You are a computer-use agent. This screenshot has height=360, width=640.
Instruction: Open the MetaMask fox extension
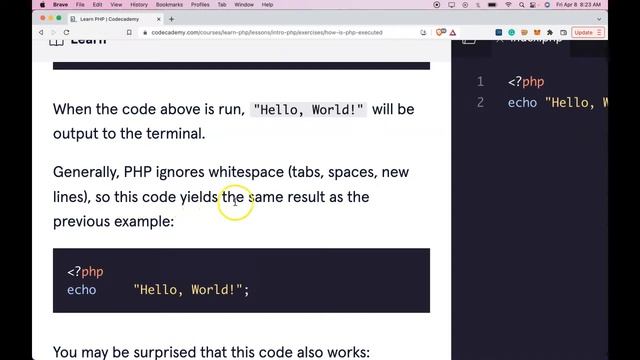pos(537,32)
